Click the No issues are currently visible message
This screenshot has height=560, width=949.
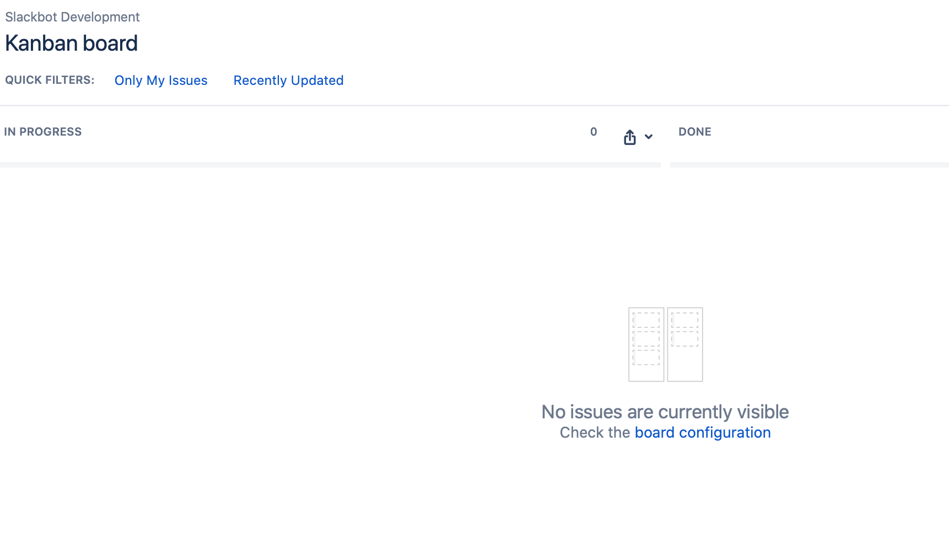[665, 412]
